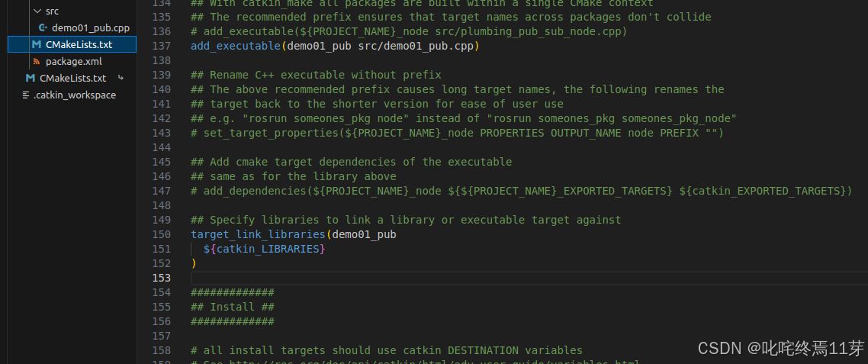Collapse the src folder chevron
The width and height of the screenshot is (868, 364).
click(37, 11)
